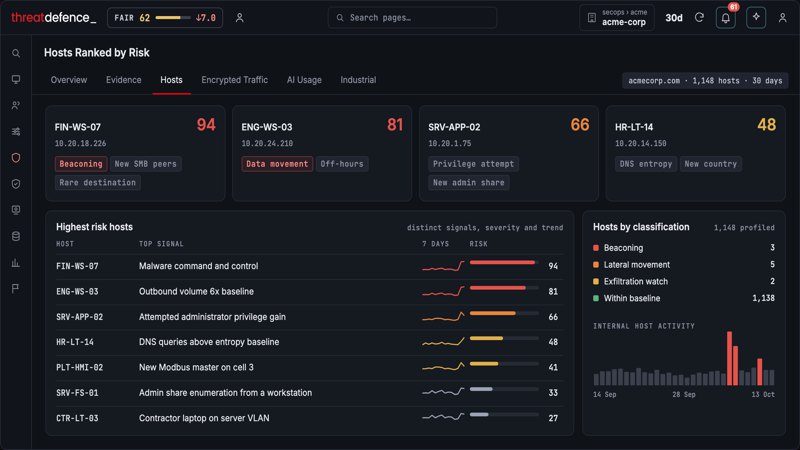
Task: Select FIN-WS-07 row in risk table
Action: 309,266
